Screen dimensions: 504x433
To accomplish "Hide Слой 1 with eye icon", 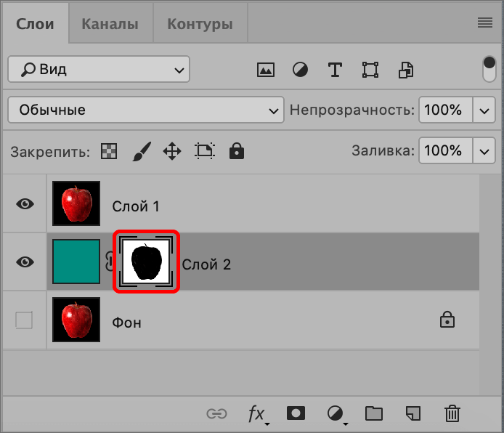I will (25, 204).
